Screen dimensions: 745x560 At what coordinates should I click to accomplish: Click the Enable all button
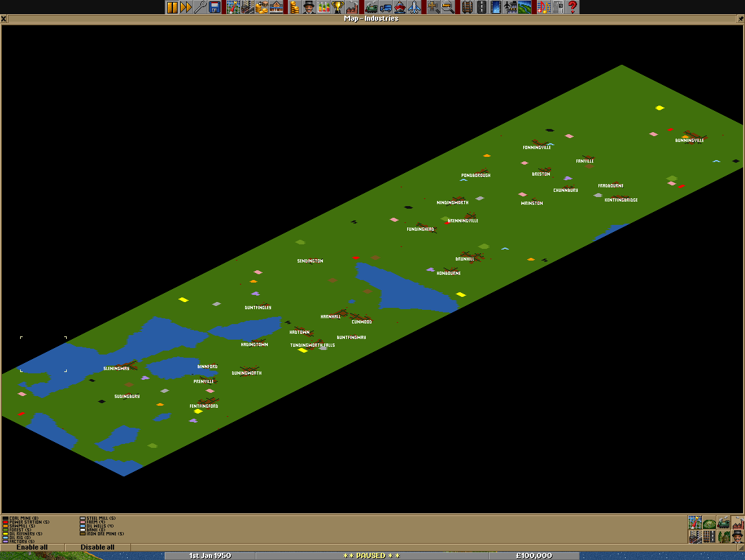pos(32,547)
